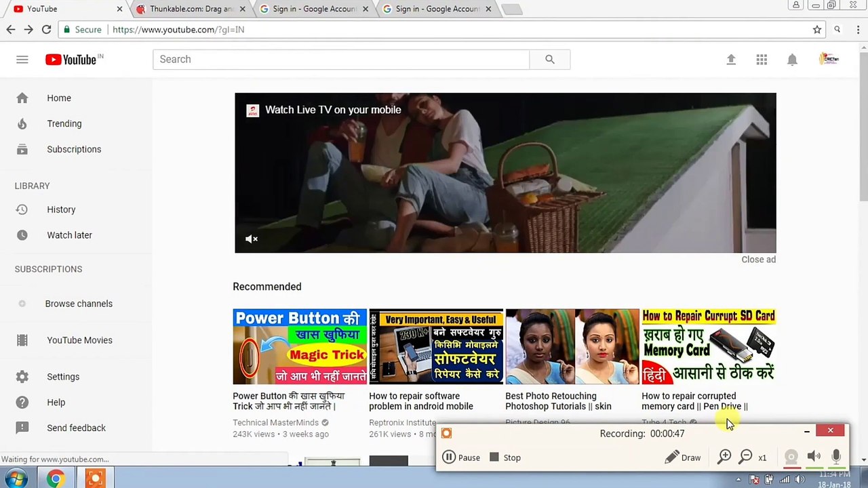868x488 pixels.
Task: Open Trending in the sidebar
Action: coord(64,123)
